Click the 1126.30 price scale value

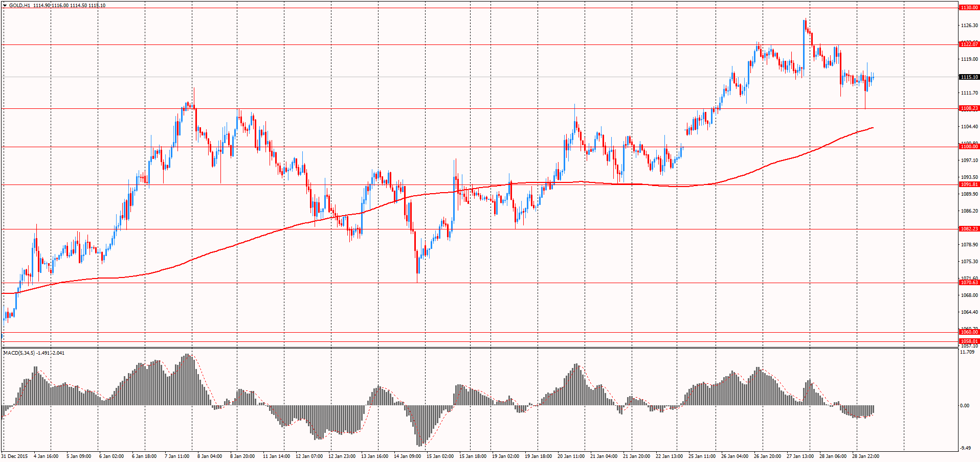[969, 26]
